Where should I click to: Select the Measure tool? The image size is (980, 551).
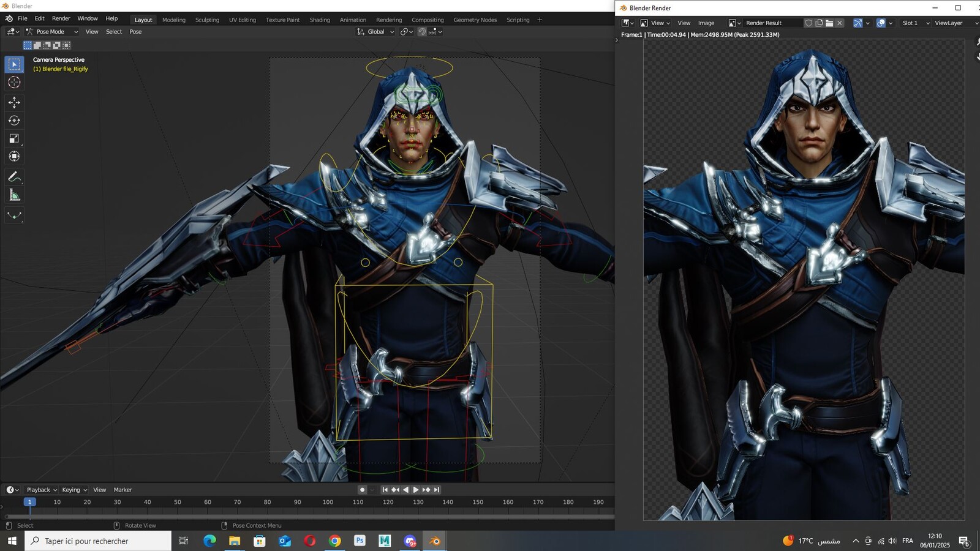pos(14,195)
